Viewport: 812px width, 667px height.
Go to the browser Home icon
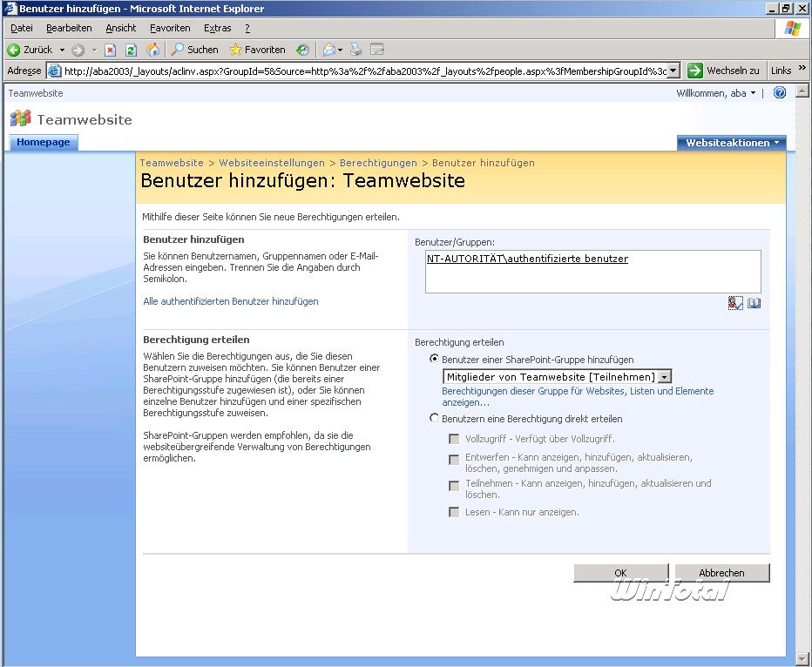point(152,50)
